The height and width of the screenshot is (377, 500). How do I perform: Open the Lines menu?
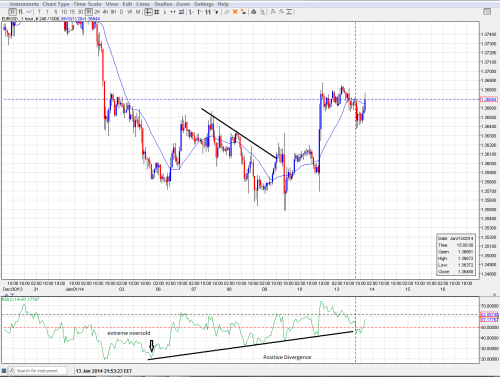point(143,4)
